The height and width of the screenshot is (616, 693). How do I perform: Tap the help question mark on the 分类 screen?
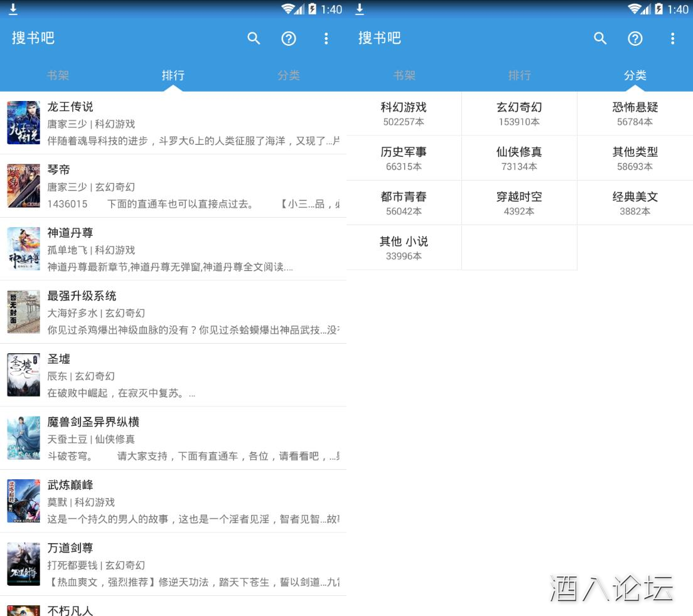635,38
